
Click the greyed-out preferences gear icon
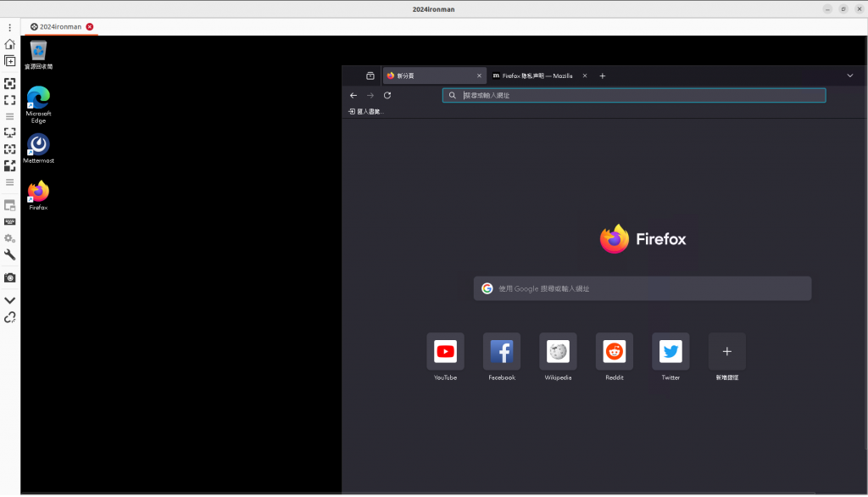point(9,238)
